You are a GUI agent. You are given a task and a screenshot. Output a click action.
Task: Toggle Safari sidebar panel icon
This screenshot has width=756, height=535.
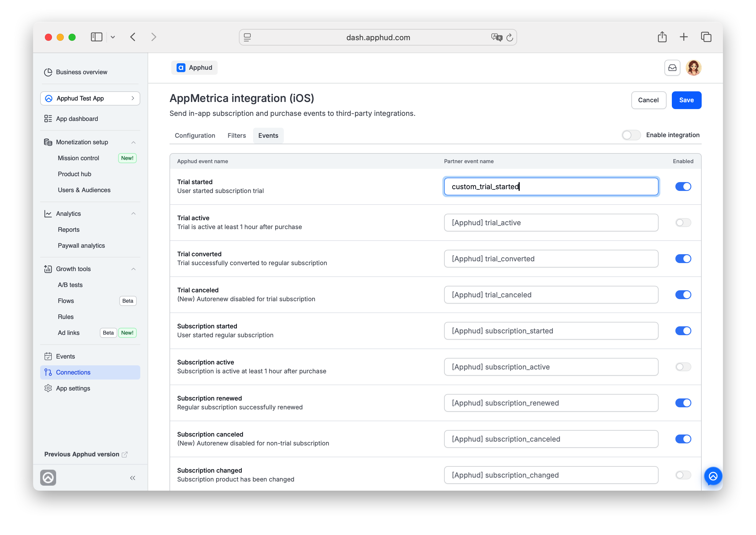click(x=97, y=37)
